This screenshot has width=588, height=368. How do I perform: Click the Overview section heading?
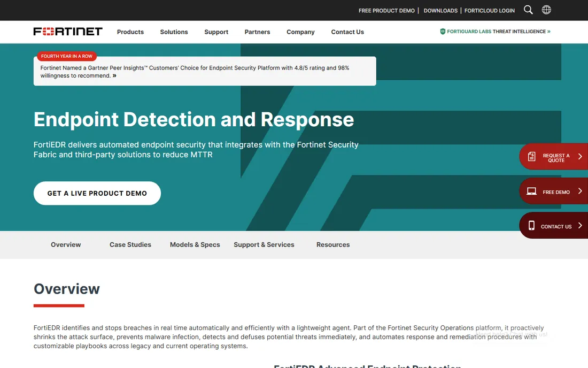point(67,289)
